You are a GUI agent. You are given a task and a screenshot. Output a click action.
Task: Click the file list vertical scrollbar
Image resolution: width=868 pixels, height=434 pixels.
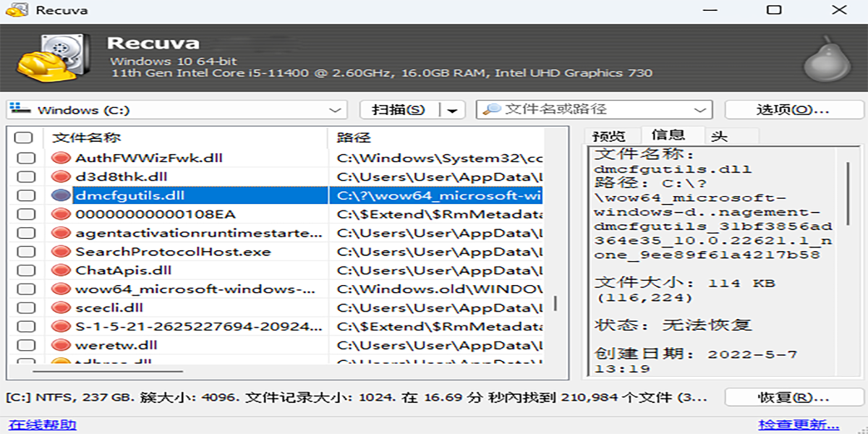[x=556, y=302]
